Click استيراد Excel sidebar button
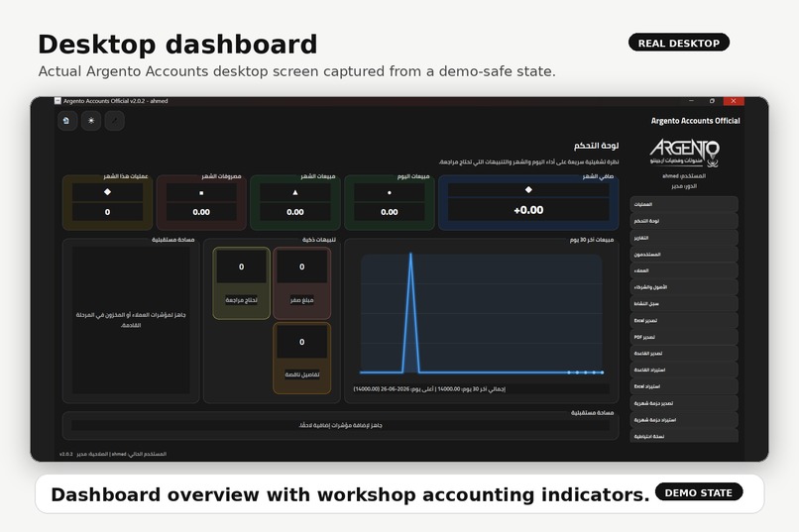The height and width of the screenshot is (532, 799). pyautogui.click(x=684, y=386)
